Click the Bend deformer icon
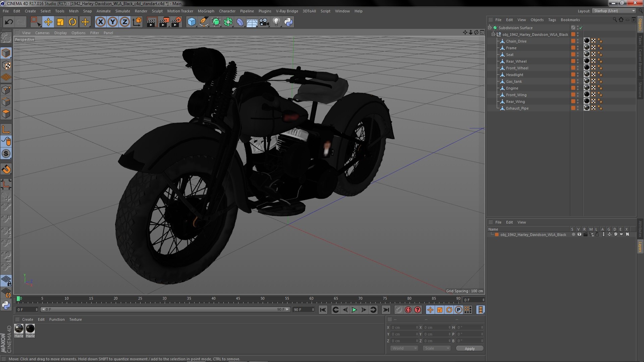 [240, 22]
